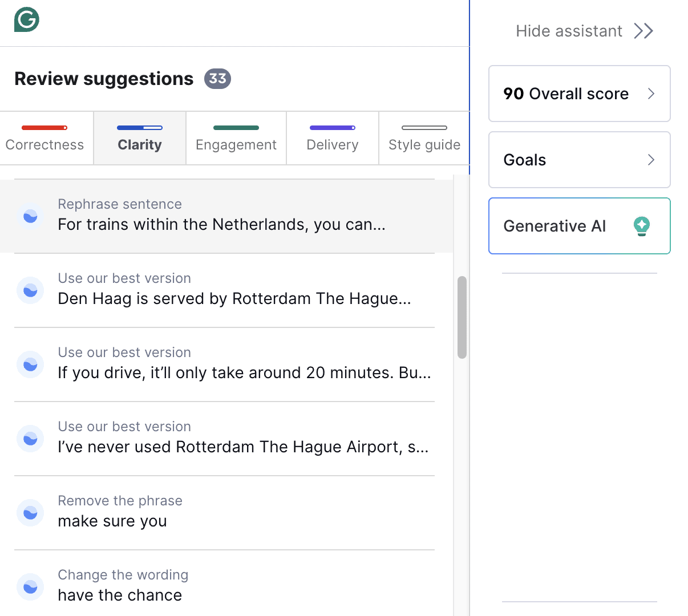The height and width of the screenshot is (616, 688).
Task: Expand the Overall score chevron
Action: (x=651, y=94)
